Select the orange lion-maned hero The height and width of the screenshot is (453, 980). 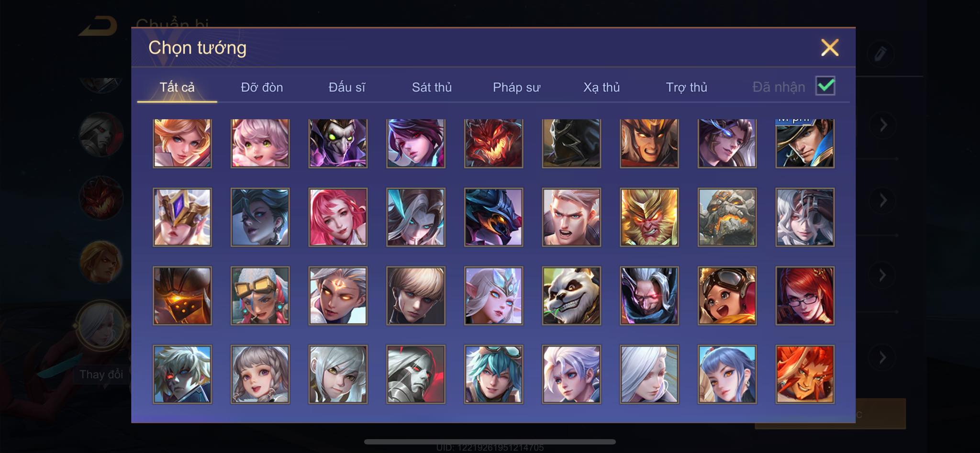pyautogui.click(x=805, y=374)
